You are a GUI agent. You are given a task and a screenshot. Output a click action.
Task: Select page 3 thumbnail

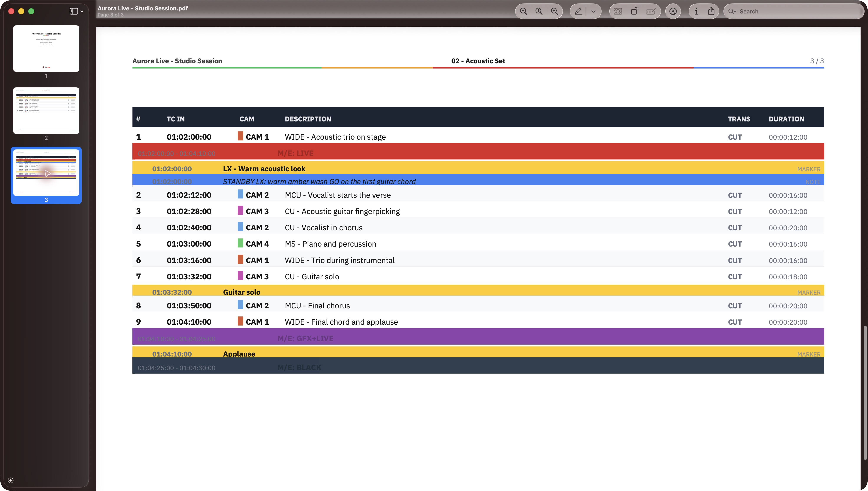click(x=46, y=172)
